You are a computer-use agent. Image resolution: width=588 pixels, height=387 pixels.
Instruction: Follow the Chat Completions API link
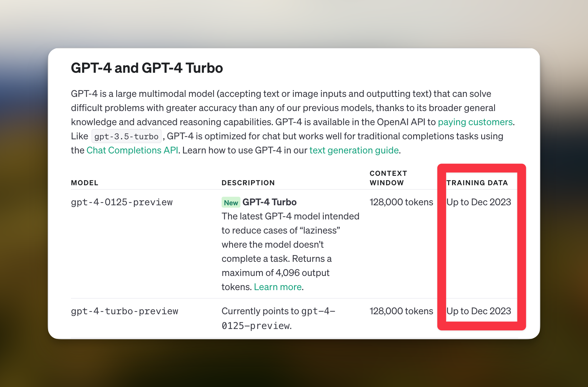point(132,150)
